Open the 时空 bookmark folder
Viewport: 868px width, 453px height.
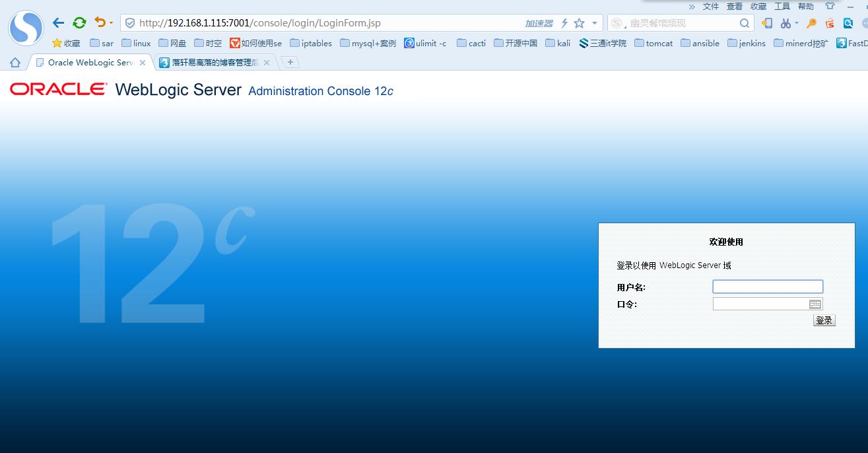pyautogui.click(x=208, y=43)
